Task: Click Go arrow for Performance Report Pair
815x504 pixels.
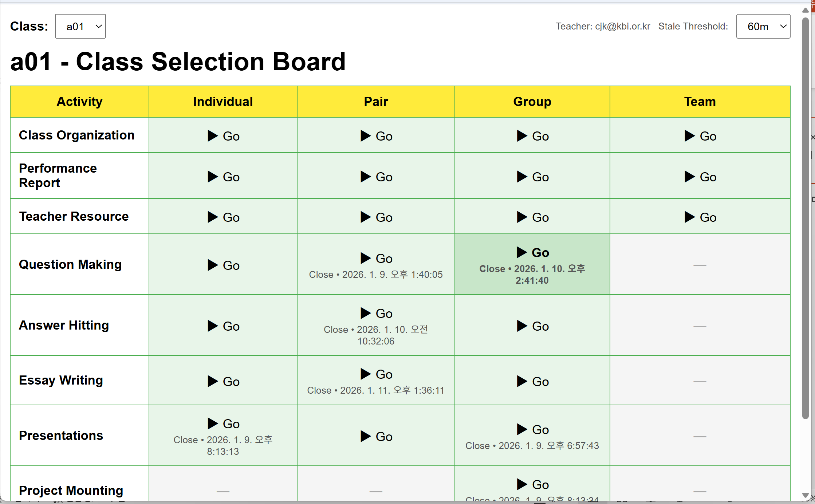Action: (x=376, y=177)
